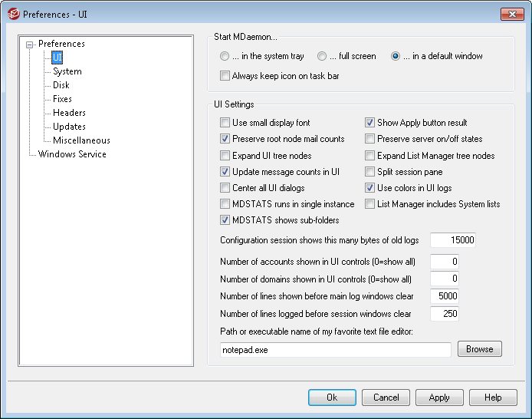532x419 pixels.
Task: Open Help for this dialog
Action: tap(493, 398)
